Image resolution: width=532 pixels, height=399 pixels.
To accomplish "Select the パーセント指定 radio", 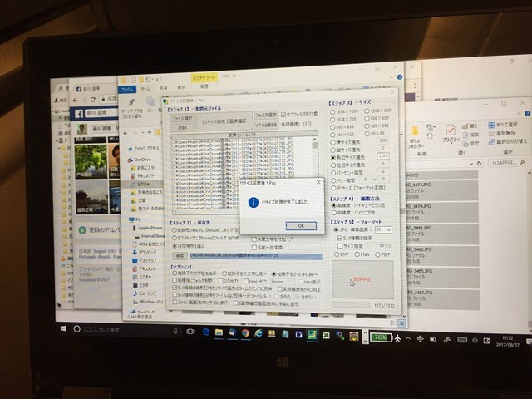I will 333,173.
